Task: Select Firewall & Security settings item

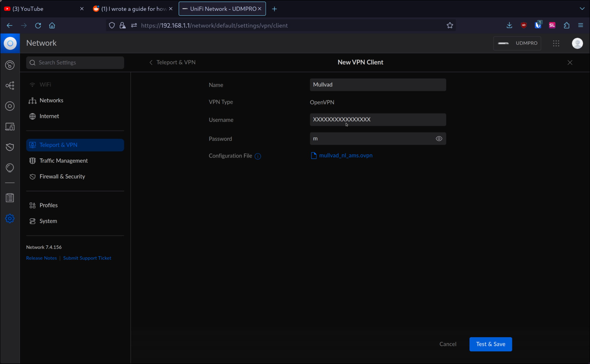Action: (75, 176)
